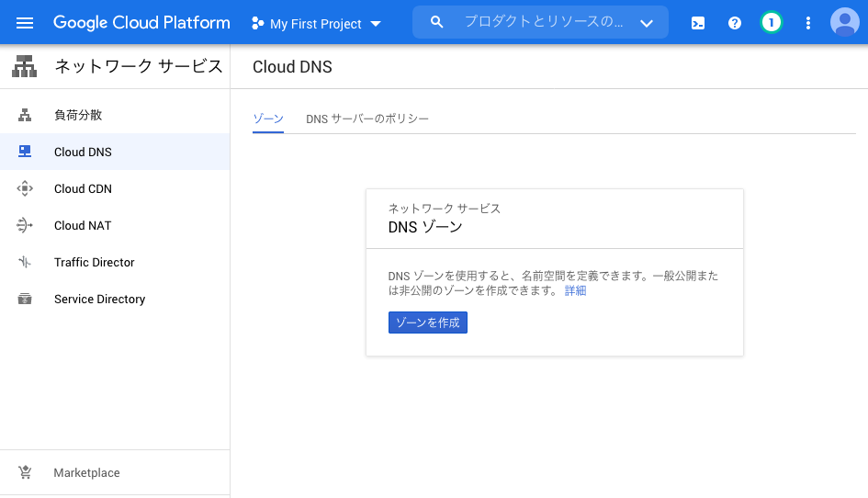Image resolution: width=868 pixels, height=498 pixels.
Task: Open the help question mark icon
Action: (735, 23)
